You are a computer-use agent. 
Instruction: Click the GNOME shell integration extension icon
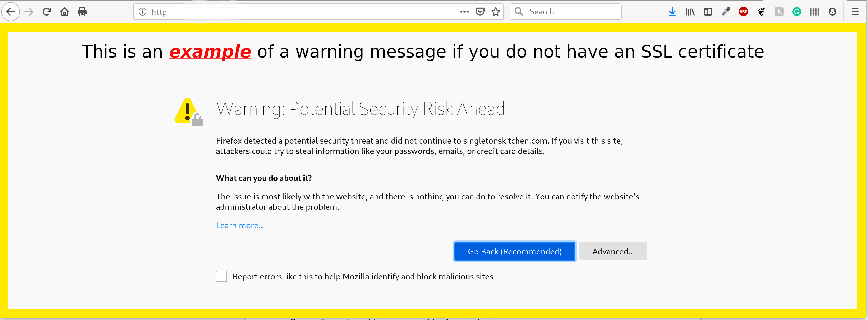762,12
